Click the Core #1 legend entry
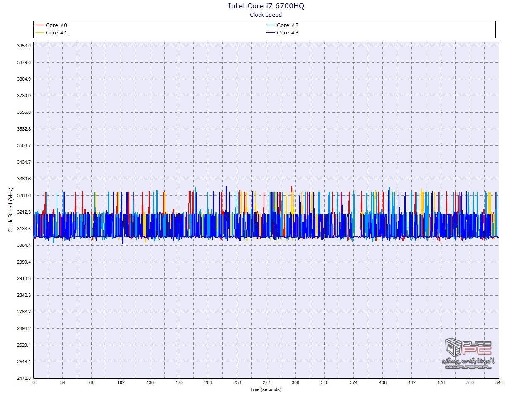The height and width of the screenshot is (399, 532). pos(52,33)
